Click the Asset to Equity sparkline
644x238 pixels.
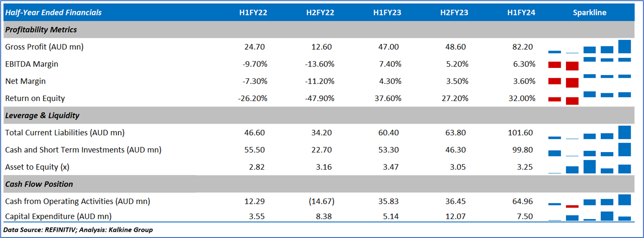pyautogui.click(x=589, y=167)
